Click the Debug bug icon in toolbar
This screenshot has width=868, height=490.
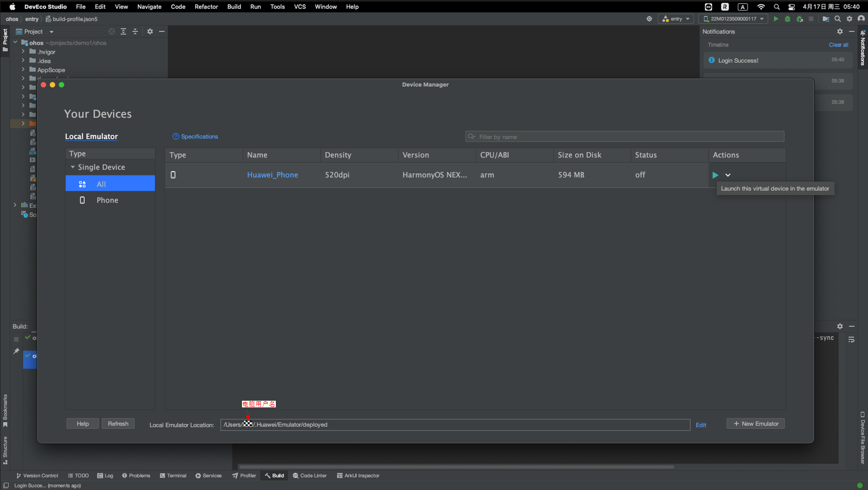click(x=788, y=19)
